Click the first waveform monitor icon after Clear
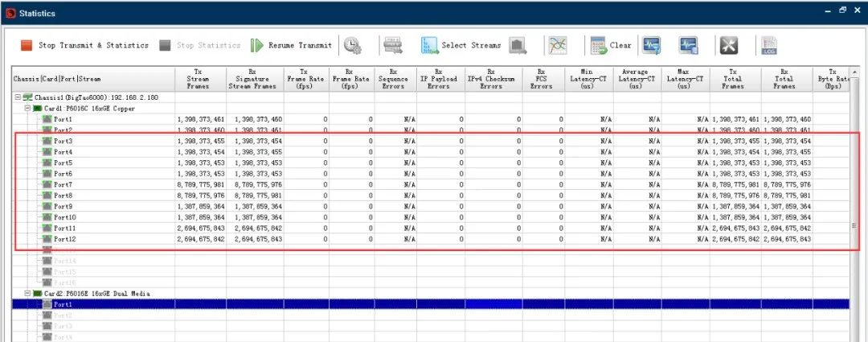This screenshot has height=342, width=868. point(651,46)
